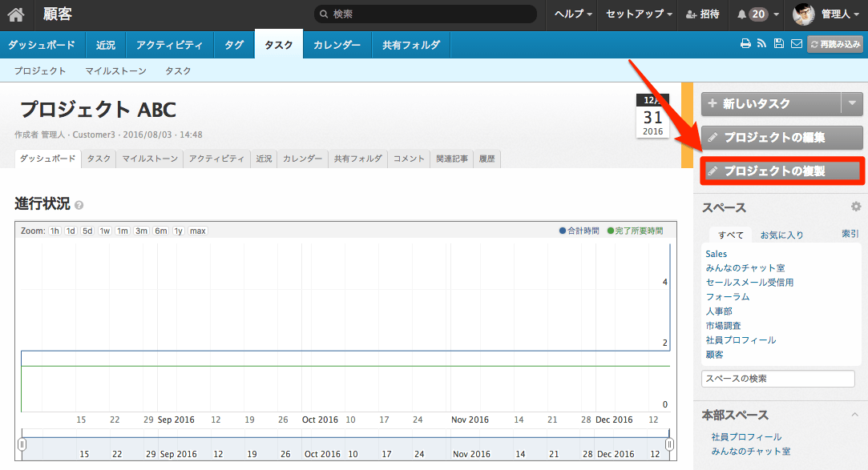
Task: Open the ダッシュボード main navigation tab
Action: point(42,45)
